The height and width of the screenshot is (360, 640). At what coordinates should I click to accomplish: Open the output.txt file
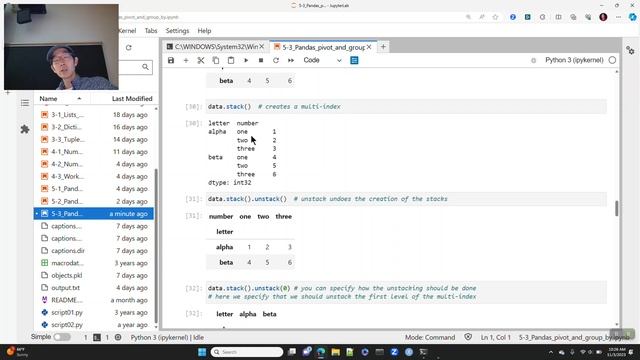point(94,288)
